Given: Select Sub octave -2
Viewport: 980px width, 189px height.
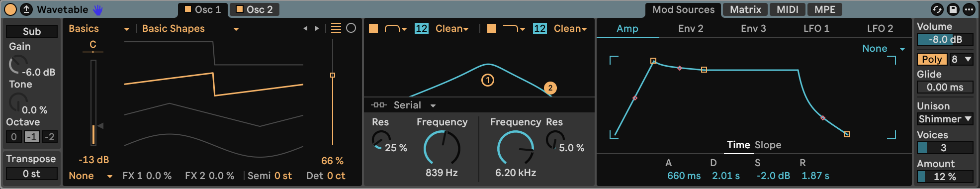Looking at the screenshot, I should (x=50, y=137).
